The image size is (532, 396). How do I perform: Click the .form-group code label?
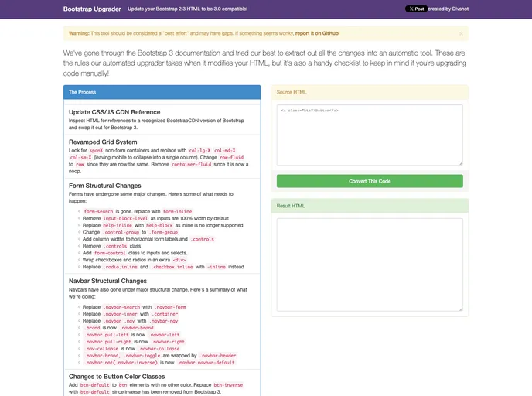[163, 233]
